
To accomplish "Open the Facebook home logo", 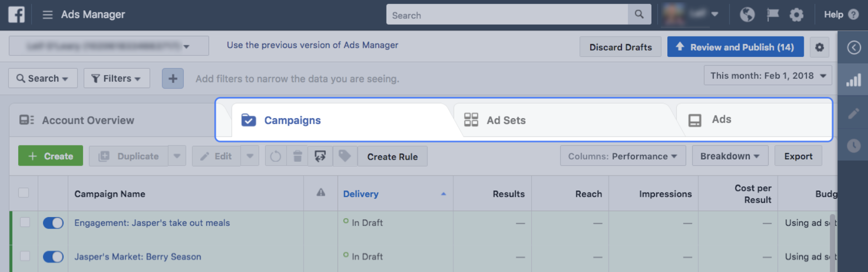I will point(16,14).
